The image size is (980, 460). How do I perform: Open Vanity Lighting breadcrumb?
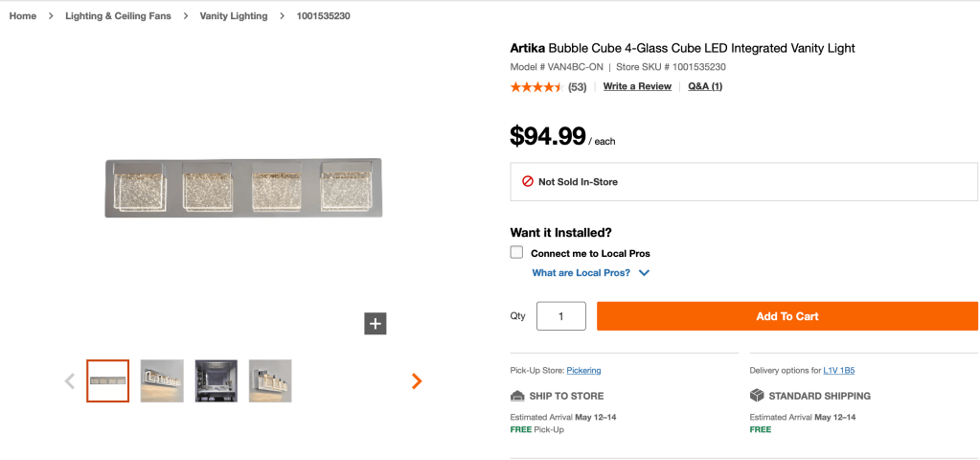point(234,16)
